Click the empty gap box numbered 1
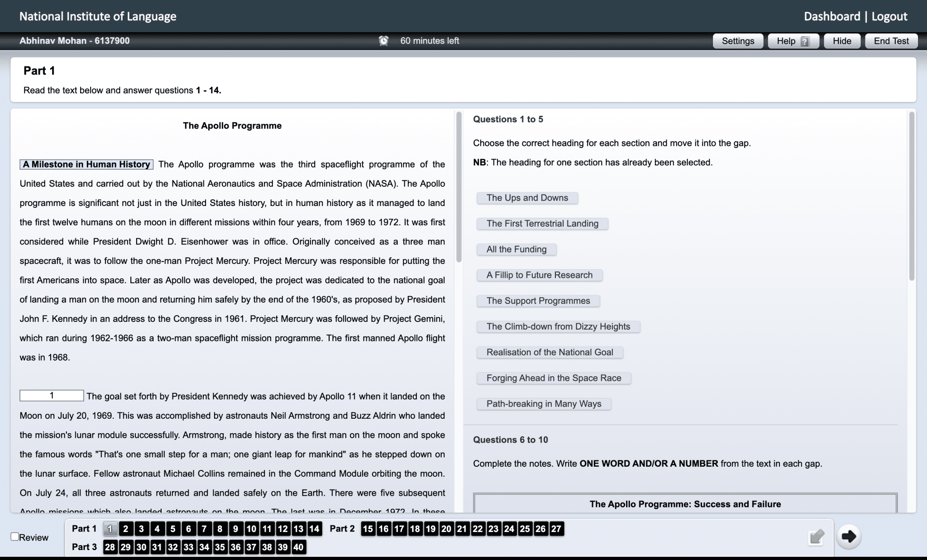The width and height of the screenshot is (927, 560). point(52,396)
